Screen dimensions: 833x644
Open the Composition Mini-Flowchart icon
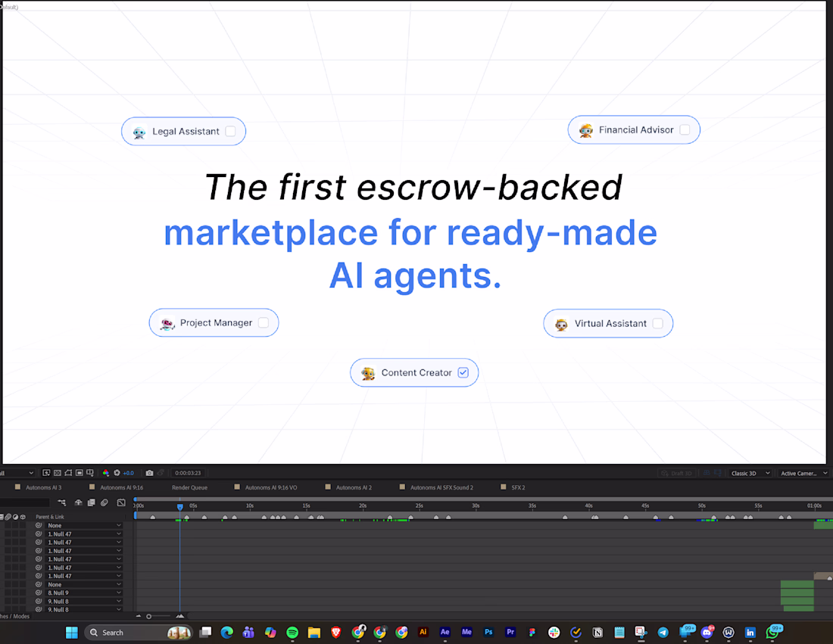(62, 502)
